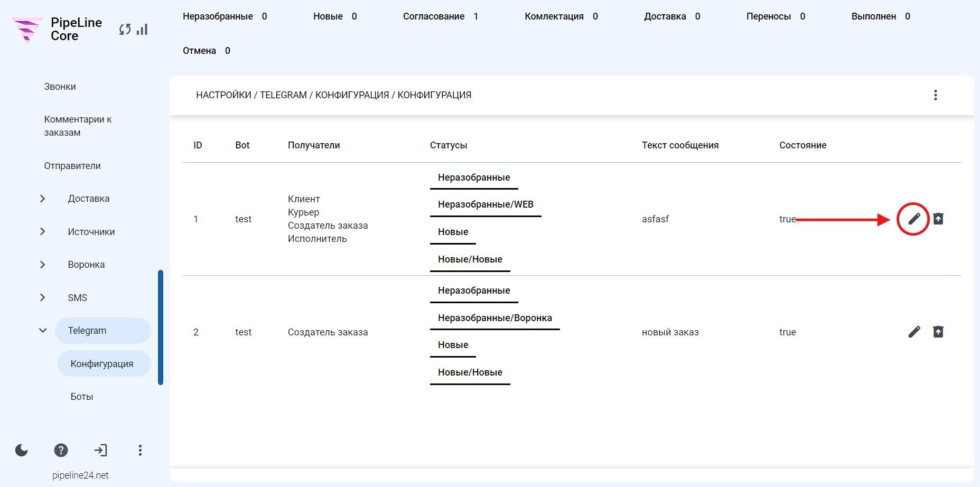Click the 'asfasf' message text cell

[x=655, y=219]
